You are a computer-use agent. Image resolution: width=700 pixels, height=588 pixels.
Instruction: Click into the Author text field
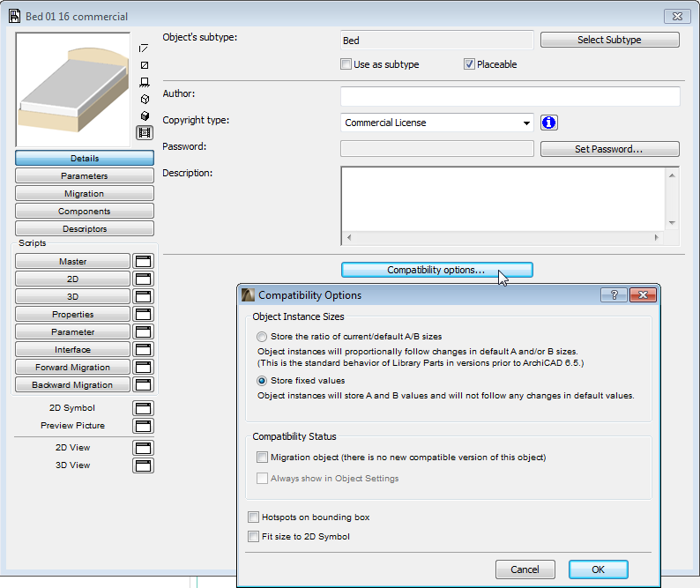pos(510,96)
